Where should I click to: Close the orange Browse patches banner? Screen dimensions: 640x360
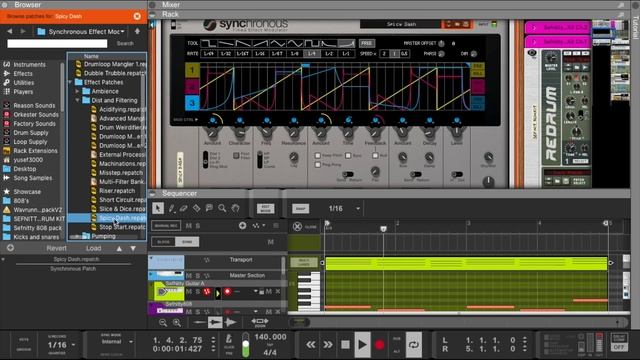(137, 16)
